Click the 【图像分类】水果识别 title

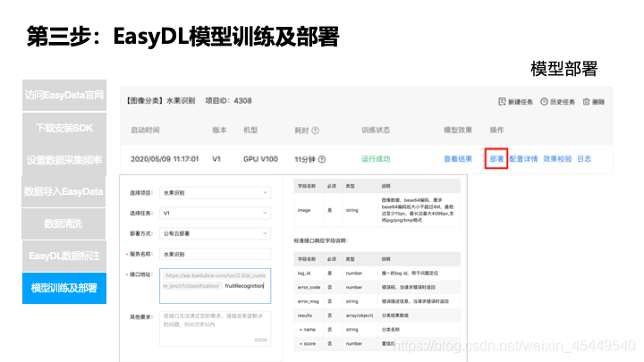[x=160, y=100]
